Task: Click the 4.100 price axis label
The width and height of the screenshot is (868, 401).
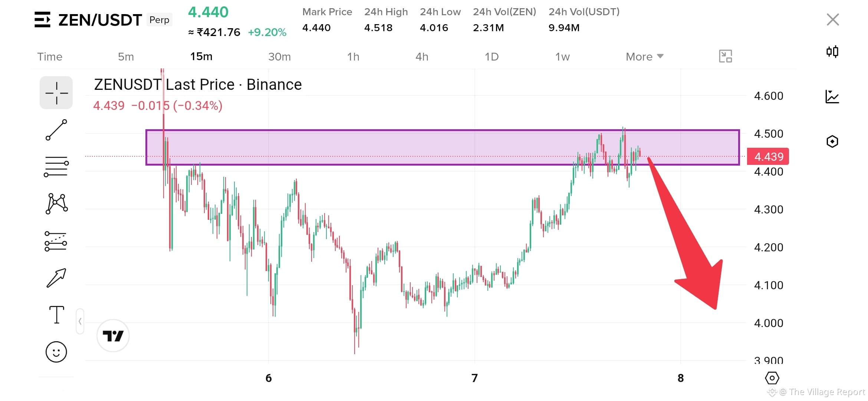Action: point(769,285)
